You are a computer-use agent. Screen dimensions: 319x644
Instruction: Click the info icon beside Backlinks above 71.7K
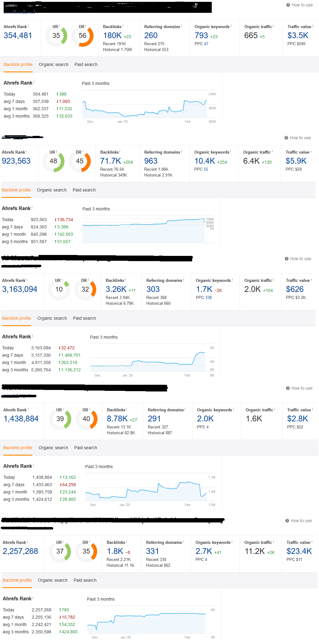[120, 151]
